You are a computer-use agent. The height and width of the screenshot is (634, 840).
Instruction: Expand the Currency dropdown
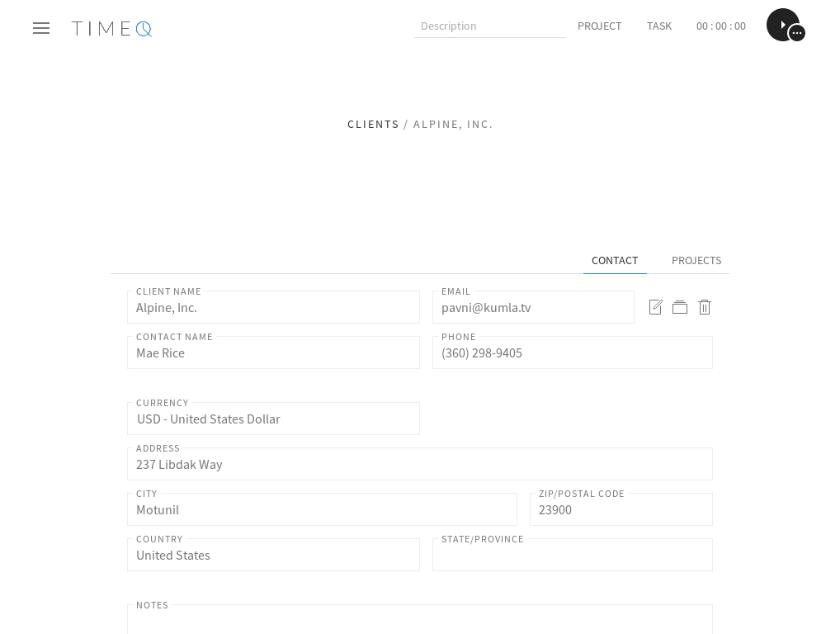(x=273, y=419)
